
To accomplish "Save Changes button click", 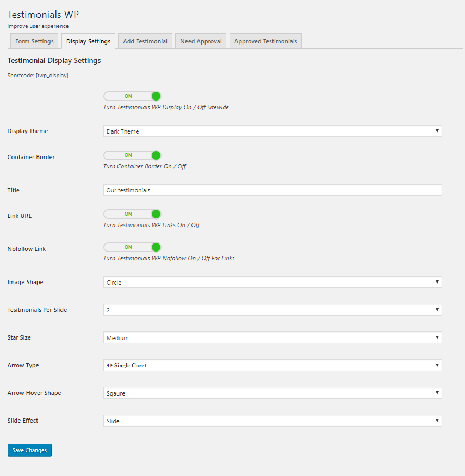I will (29, 450).
